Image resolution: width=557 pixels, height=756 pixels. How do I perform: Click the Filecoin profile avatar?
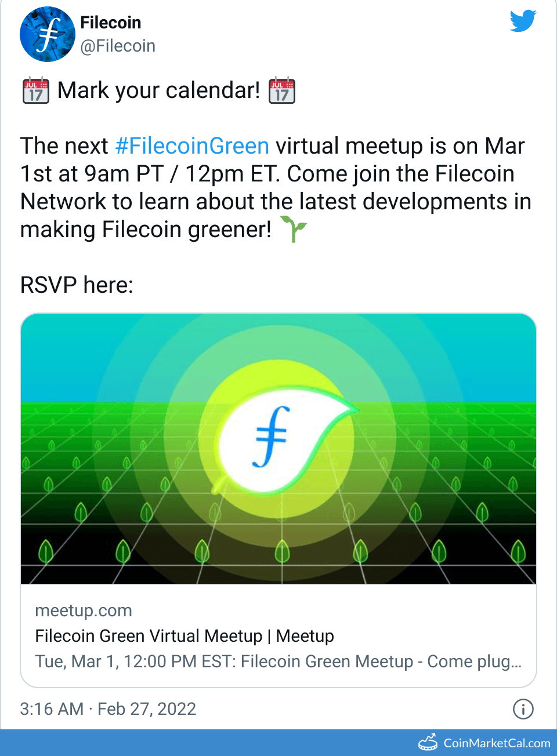coord(48,34)
